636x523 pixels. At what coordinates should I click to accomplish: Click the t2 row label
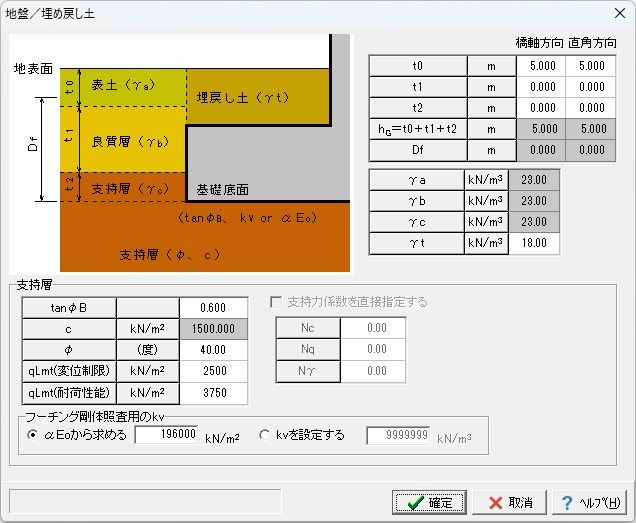(418, 108)
